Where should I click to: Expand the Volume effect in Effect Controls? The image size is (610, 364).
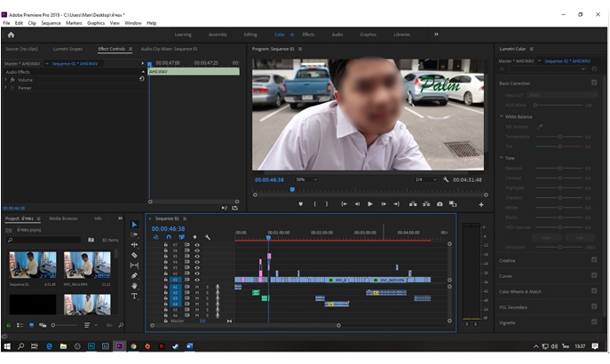(x=5, y=80)
